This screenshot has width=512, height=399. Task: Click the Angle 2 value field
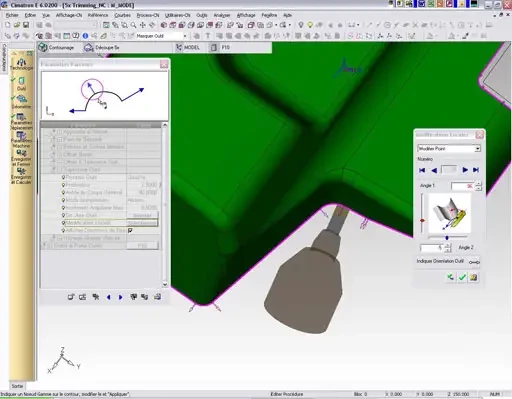(432, 248)
